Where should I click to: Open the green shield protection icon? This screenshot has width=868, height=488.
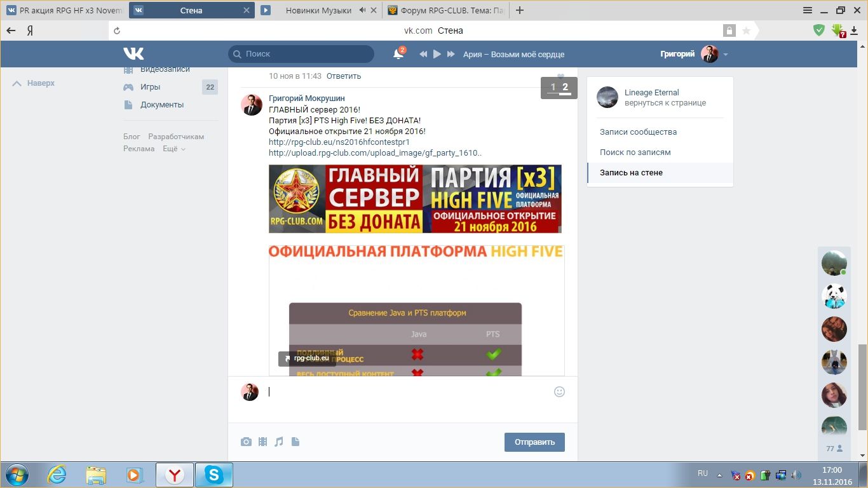pos(819,30)
